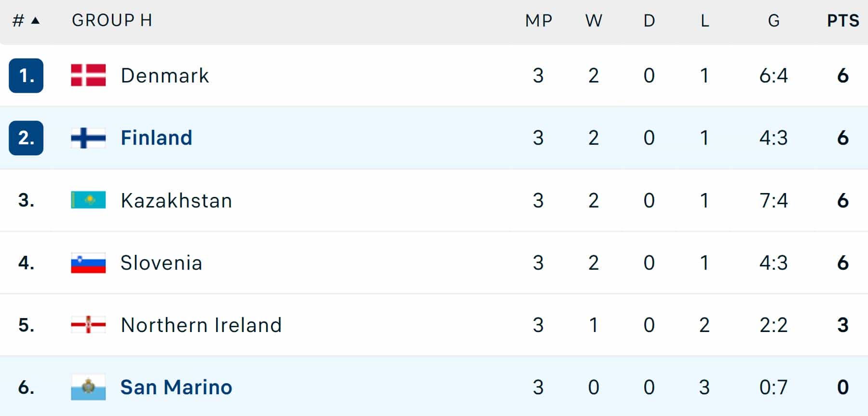868x416 pixels.
Task: Click the Kazakhstan flag icon
Action: [88, 200]
